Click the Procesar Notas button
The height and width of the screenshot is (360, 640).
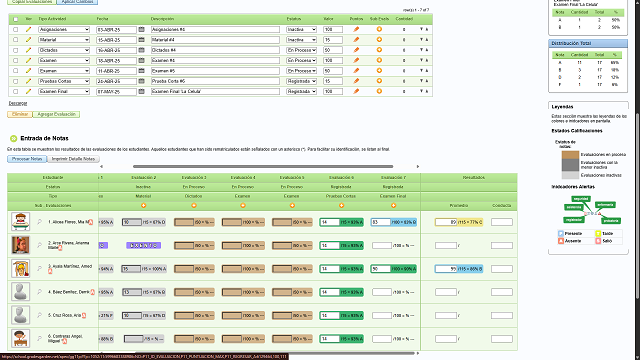coord(27,159)
